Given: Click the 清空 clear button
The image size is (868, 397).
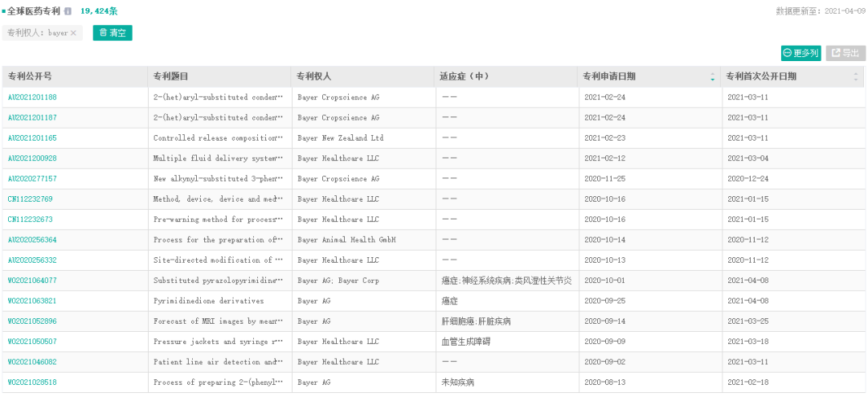Looking at the screenshot, I should tap(113, 33).
